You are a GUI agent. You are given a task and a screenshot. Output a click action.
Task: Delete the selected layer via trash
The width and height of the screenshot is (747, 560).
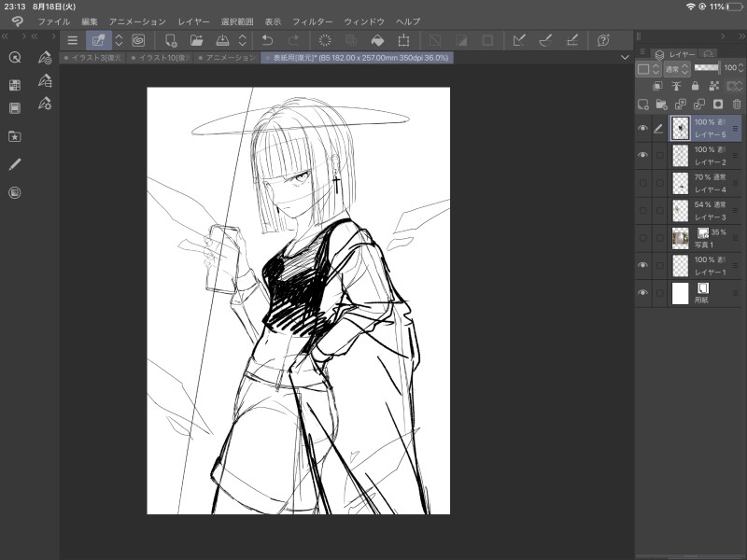point(737,105)
